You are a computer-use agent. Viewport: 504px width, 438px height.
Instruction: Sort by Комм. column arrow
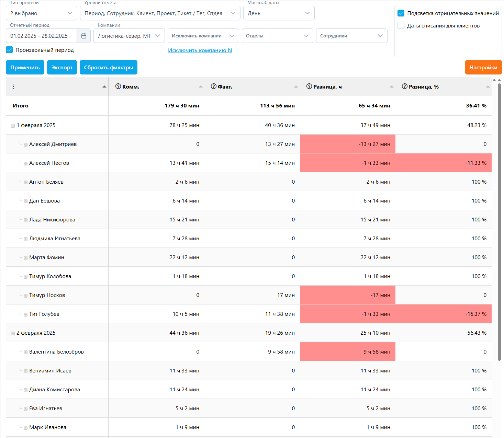(x=201, y=87)
